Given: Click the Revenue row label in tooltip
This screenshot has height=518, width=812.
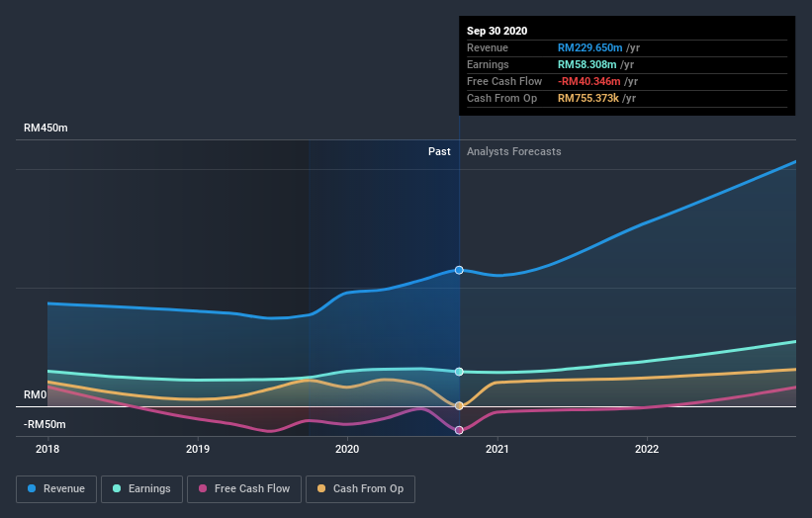Looking at the screenshot, I should (x=488, y=47).
